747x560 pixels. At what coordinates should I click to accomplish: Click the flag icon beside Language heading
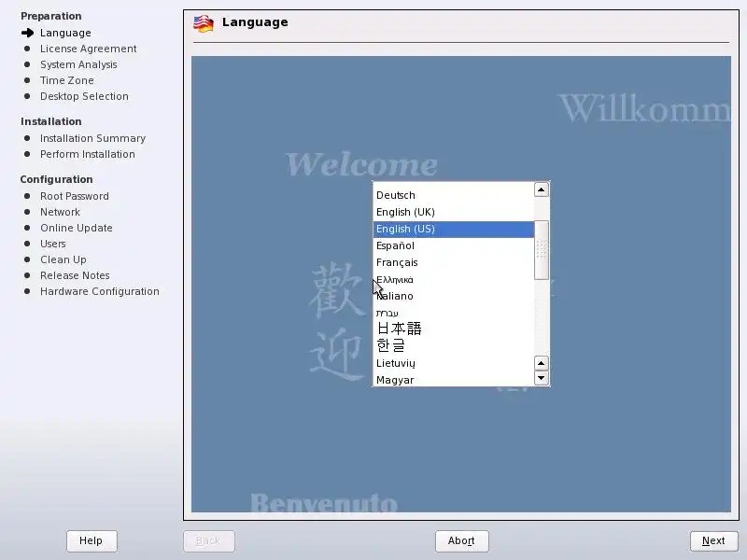tap(204, 23)
